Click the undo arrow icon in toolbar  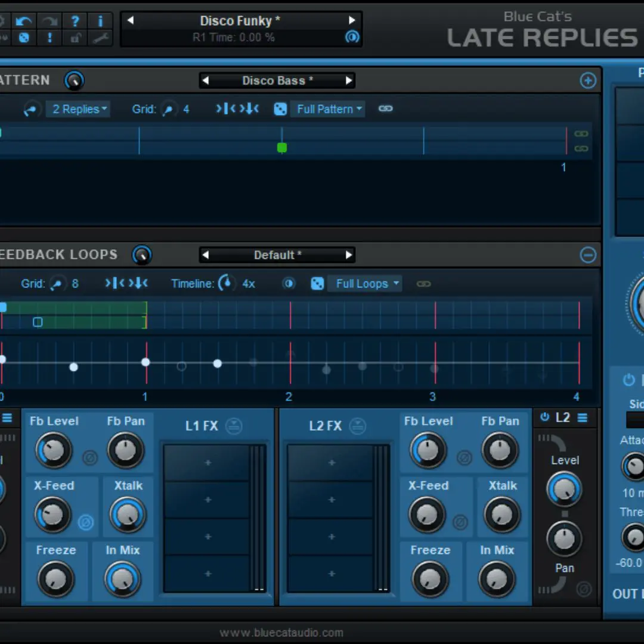pos(24,20)
